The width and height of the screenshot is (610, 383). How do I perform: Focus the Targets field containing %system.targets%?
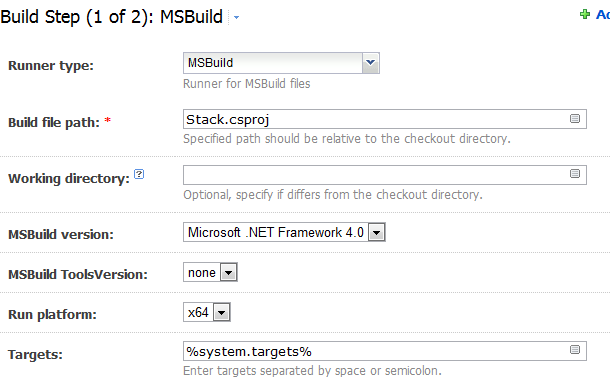point(385,351)
